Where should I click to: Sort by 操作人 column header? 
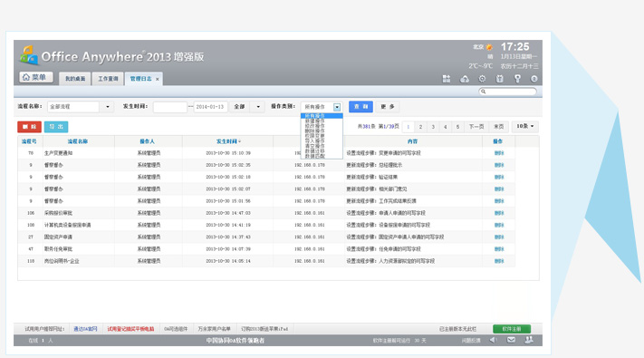[x=148, y=141]
